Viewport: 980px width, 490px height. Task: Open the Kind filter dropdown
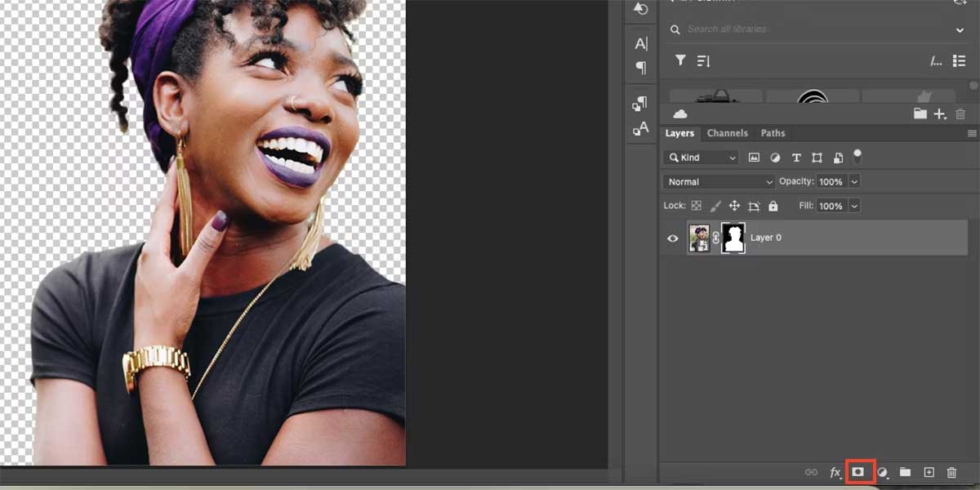click(x=702, y=157)
